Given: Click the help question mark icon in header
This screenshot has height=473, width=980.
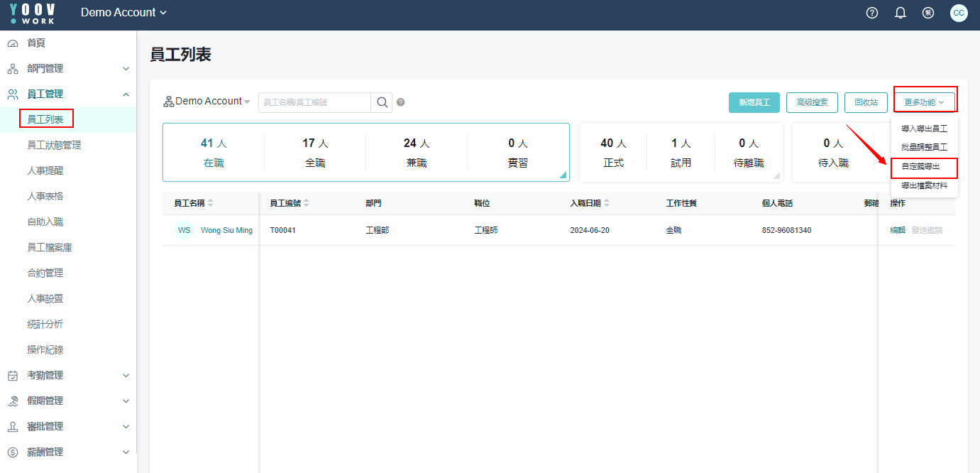Looking at the screenshot, I should (872, 13).
